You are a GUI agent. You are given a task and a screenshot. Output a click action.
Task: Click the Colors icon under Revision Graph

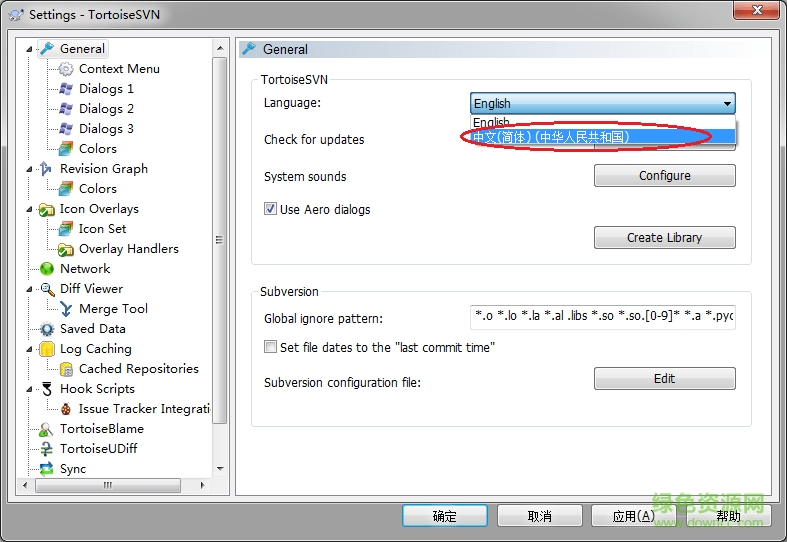pyautogui.click(x=66, y=189)
